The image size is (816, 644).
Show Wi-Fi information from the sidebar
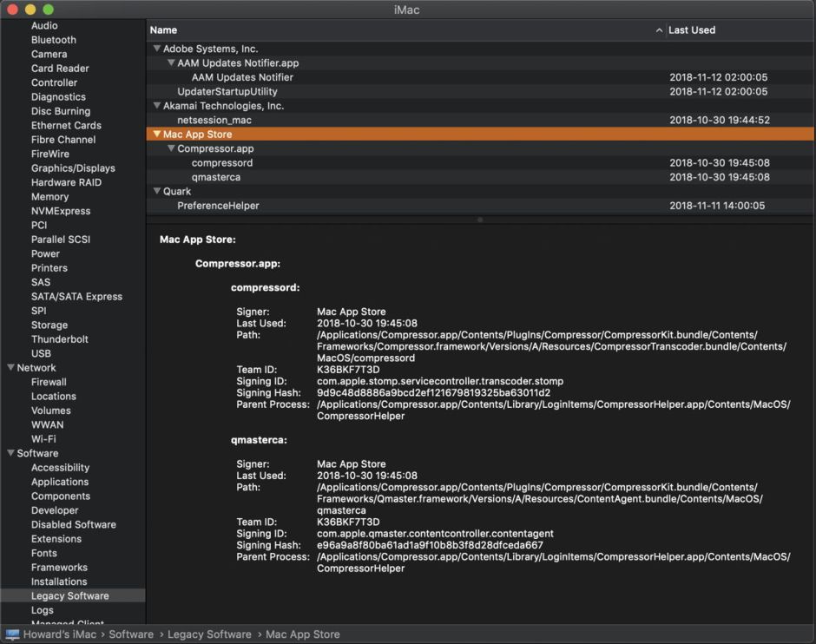click(x=43, y=439)
